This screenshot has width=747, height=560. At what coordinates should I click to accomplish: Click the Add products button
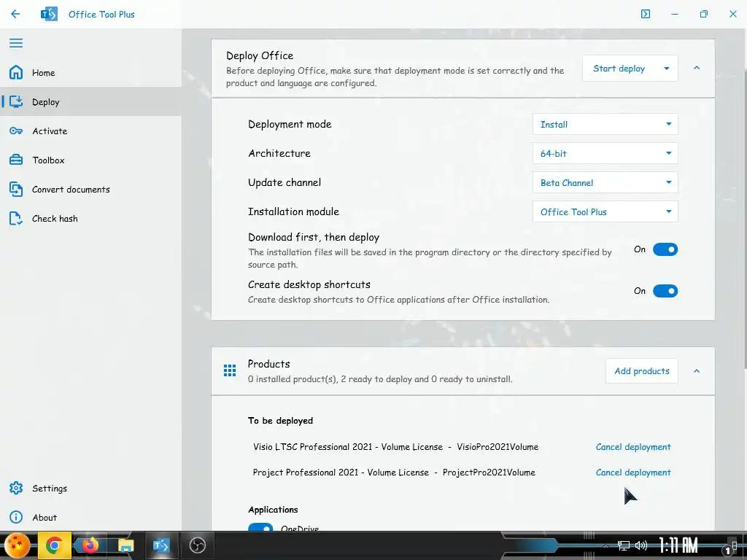pyautogui.click(x=642, y=371)
